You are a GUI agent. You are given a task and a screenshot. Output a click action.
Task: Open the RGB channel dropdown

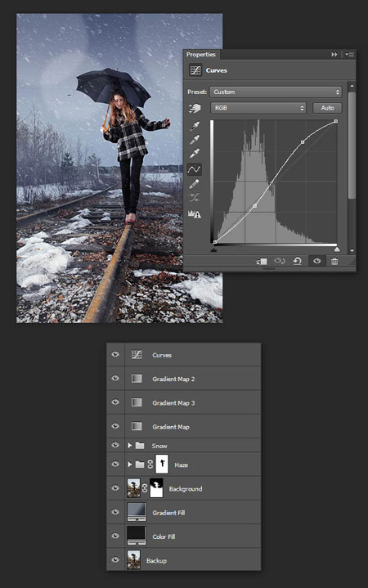coord(258,108)
